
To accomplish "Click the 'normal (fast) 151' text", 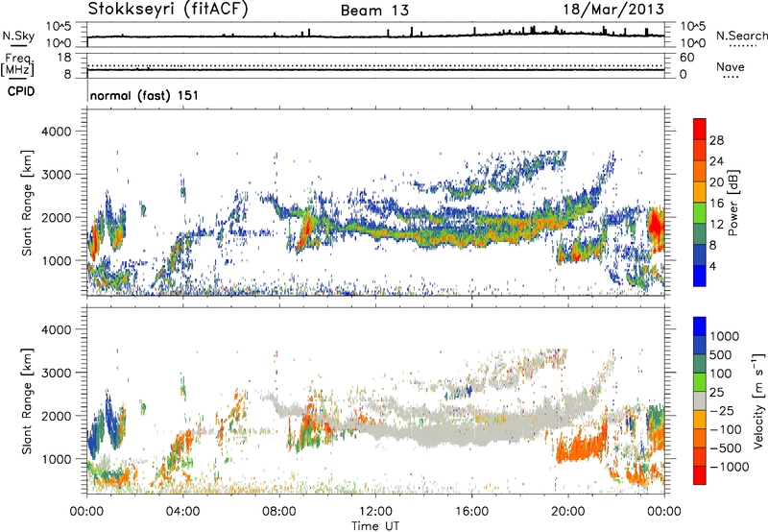I will point(145,95).
